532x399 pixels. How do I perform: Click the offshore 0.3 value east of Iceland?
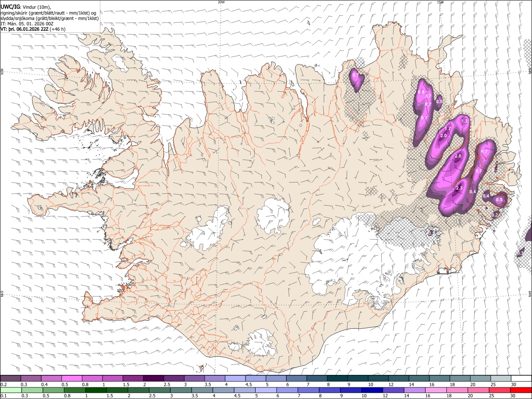coord(520,253)
